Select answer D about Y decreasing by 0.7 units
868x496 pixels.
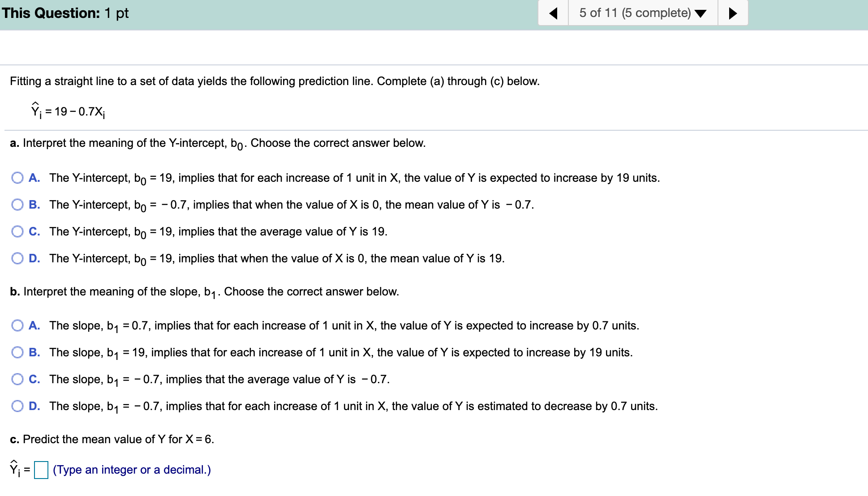tap(17, 406)
